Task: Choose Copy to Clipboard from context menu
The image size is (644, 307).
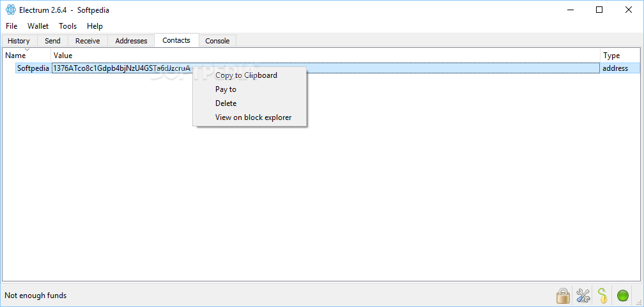Action: [250, 75]
